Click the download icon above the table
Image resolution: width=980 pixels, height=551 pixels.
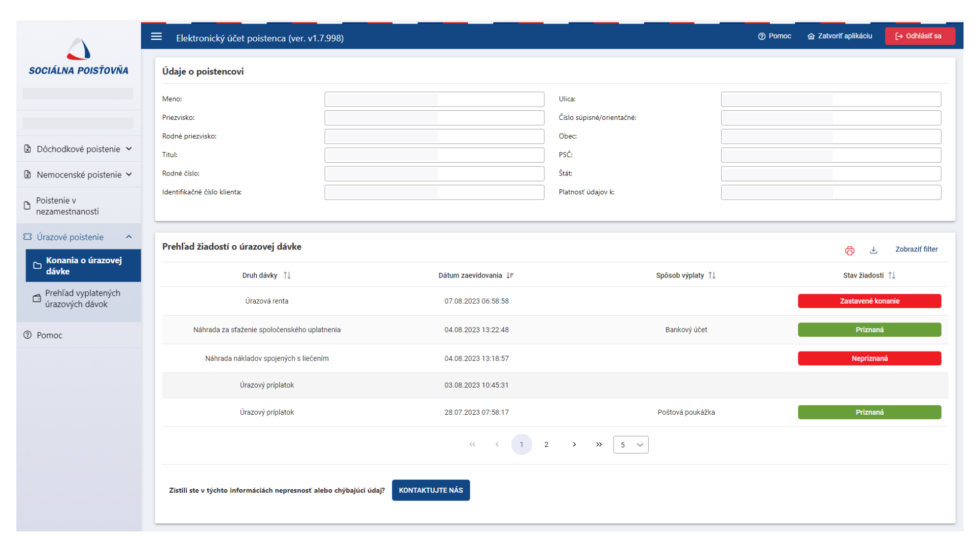873,250
